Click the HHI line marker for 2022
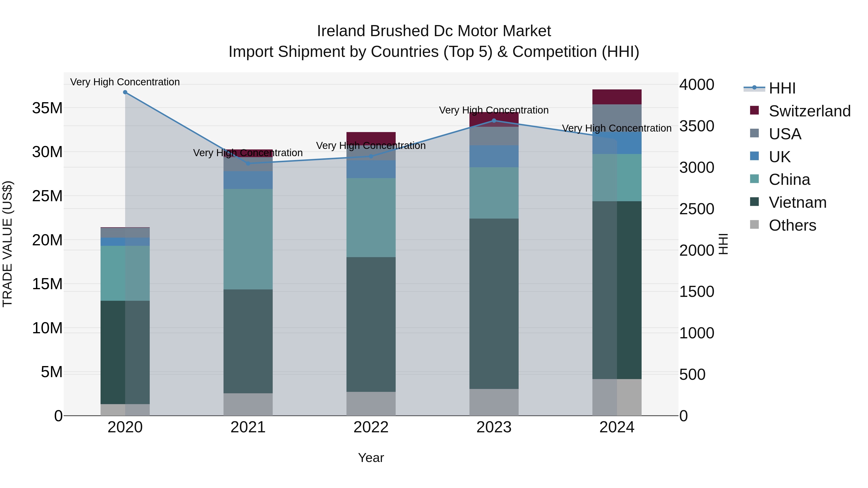The height and width of the screenshot is (488, 868). (x=371, y=156)
